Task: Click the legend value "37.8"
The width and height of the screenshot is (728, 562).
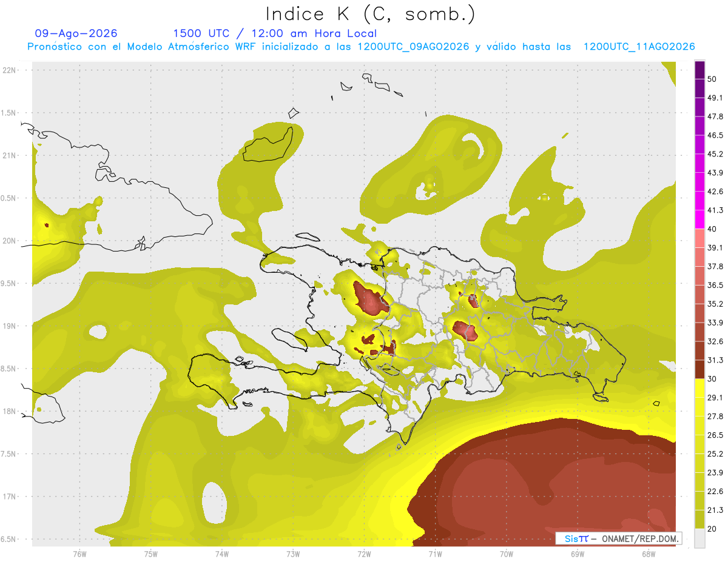Action: click(715, 266)
